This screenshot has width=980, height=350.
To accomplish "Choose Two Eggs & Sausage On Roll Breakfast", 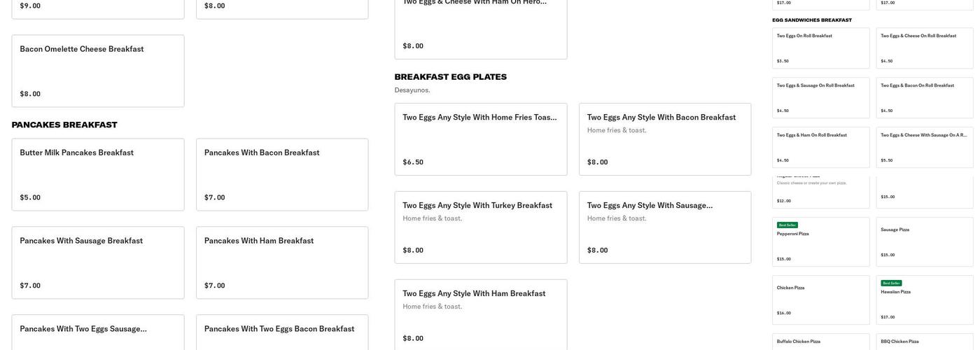I will (x=820, y=98).
